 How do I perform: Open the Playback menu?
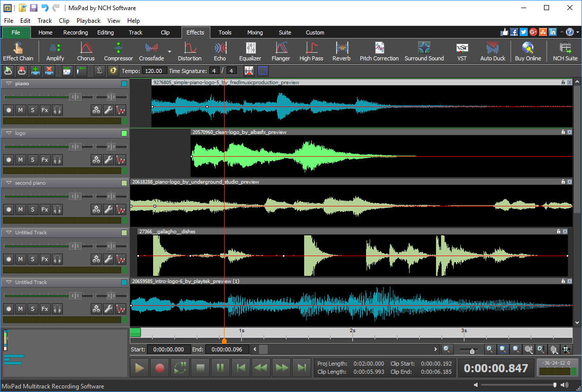tap(88, 21)
